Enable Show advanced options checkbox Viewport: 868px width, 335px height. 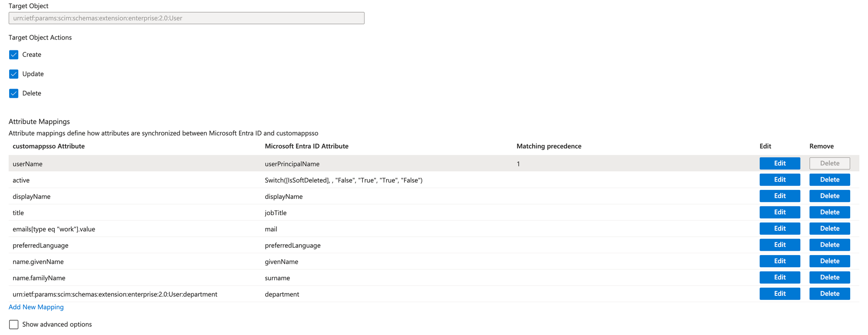pos(14,325)
